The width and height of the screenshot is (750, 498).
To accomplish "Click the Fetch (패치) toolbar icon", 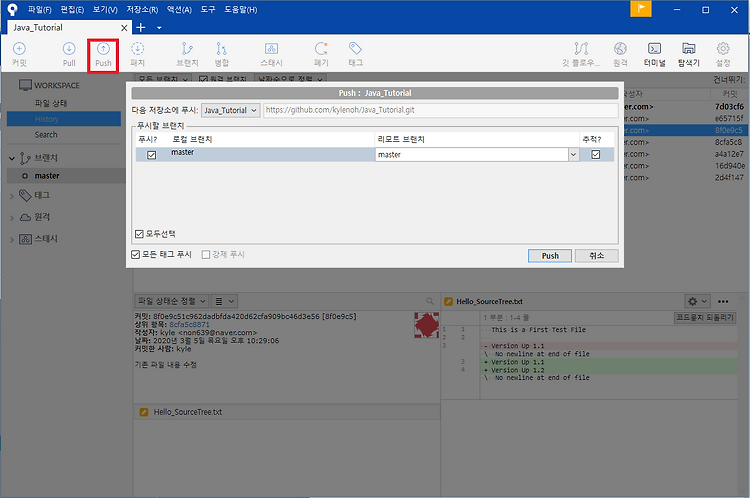I will coord(137,54).
